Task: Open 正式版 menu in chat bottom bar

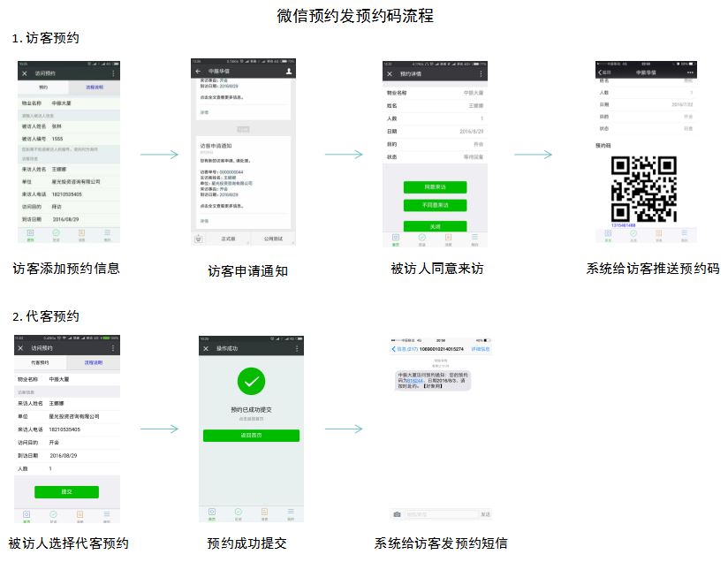Action: point(228,238)
